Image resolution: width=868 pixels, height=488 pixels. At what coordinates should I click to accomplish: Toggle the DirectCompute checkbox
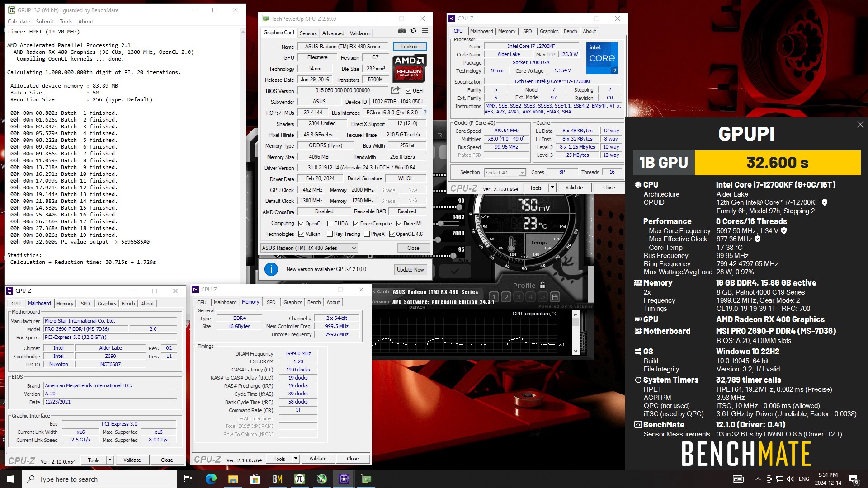(356, 224)
